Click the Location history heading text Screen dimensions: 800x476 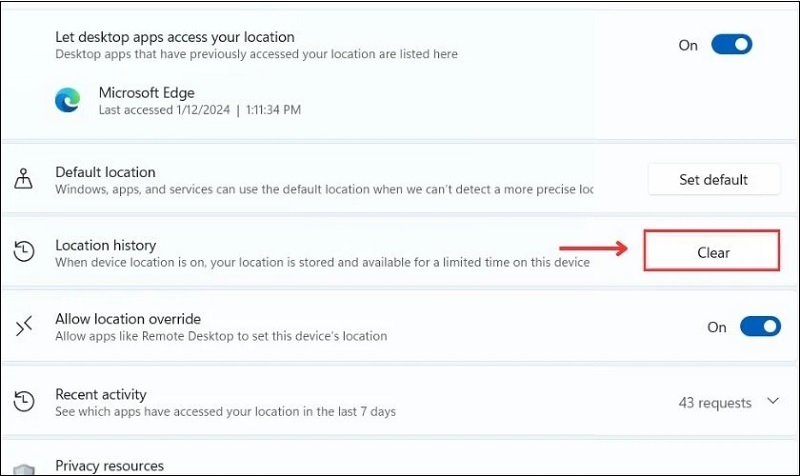[105, 245]
